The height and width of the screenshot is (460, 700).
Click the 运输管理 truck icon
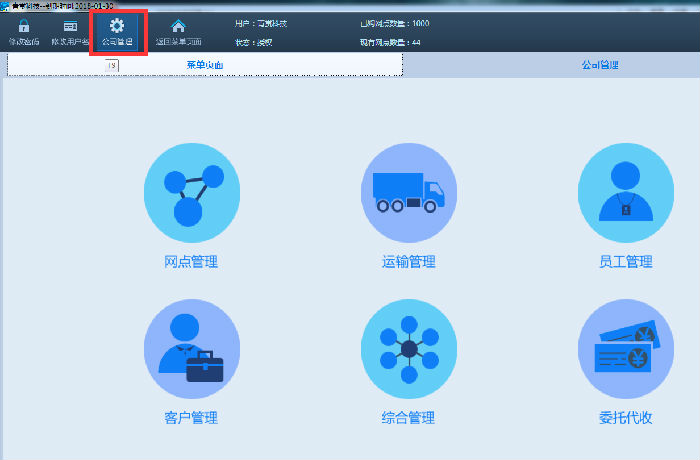[x=408, y=191]
